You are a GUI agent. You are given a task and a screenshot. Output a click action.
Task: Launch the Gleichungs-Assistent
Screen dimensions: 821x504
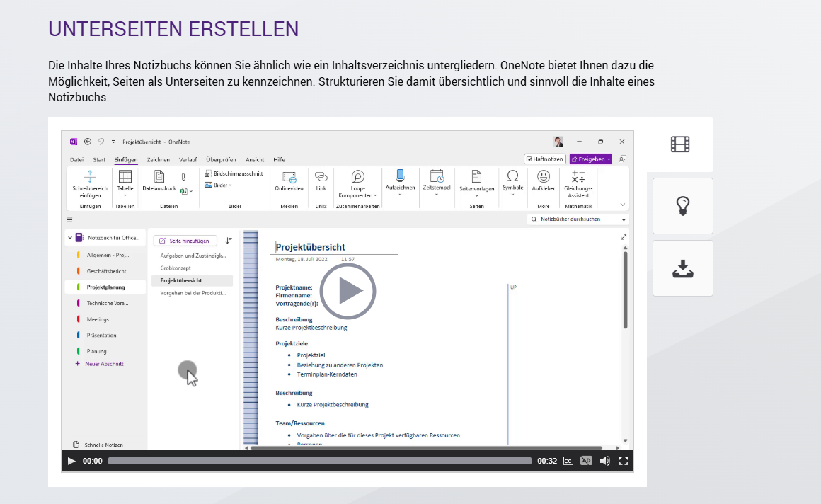coord(578,185)
